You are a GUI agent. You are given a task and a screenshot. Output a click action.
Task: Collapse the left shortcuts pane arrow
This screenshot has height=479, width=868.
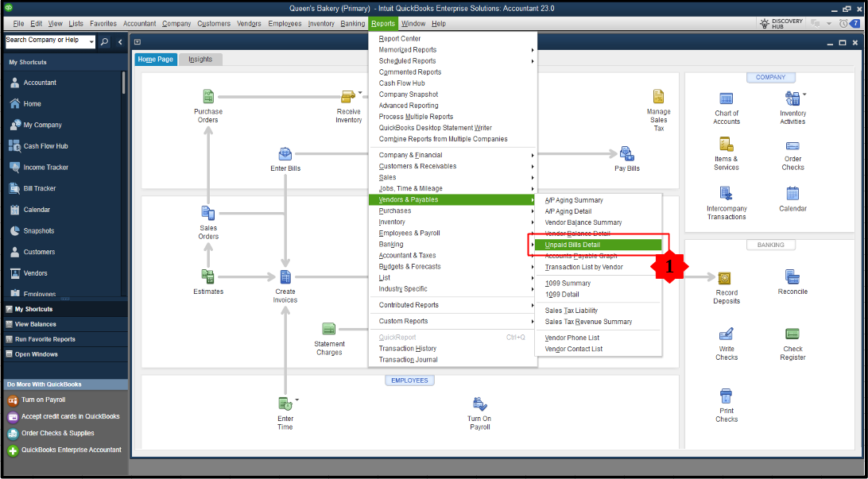[x=120, y=41]
